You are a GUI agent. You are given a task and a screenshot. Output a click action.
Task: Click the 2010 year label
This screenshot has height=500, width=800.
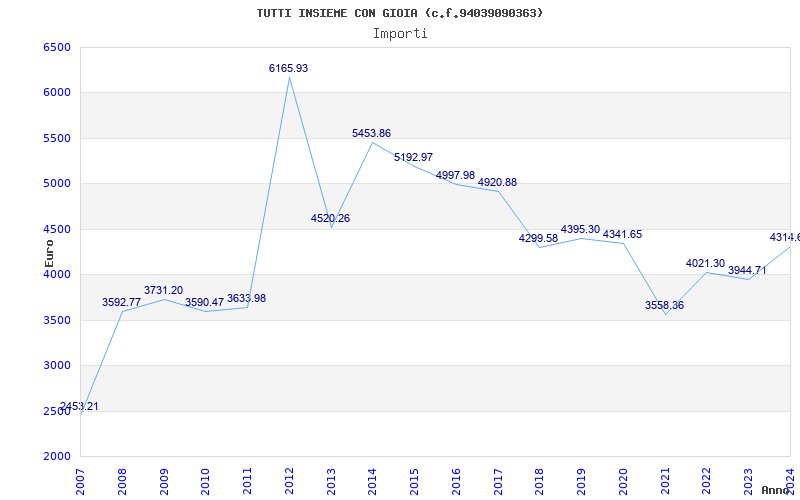(206, 482)
